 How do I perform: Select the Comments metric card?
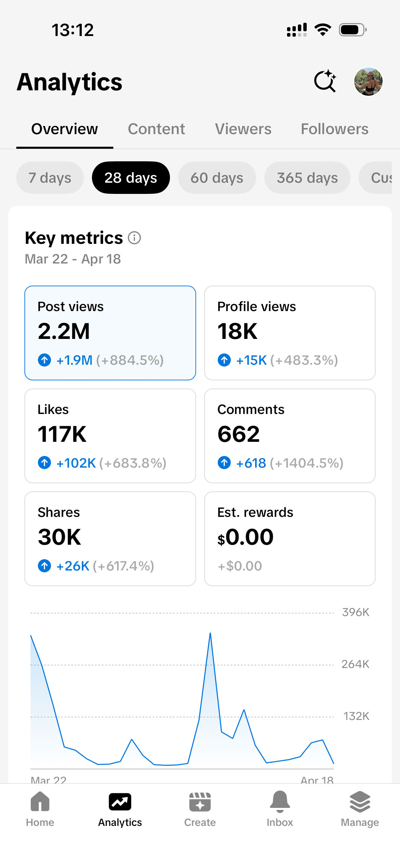point(290,436)
